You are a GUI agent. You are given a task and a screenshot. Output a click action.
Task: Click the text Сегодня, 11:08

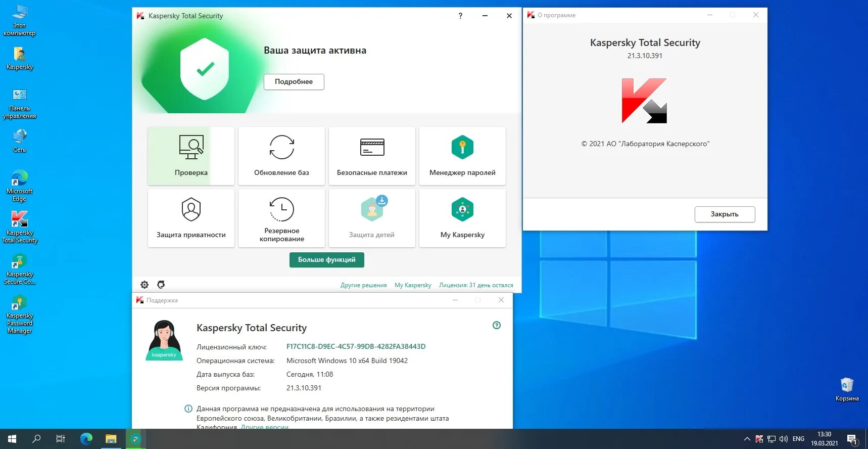tap(310, 374)
